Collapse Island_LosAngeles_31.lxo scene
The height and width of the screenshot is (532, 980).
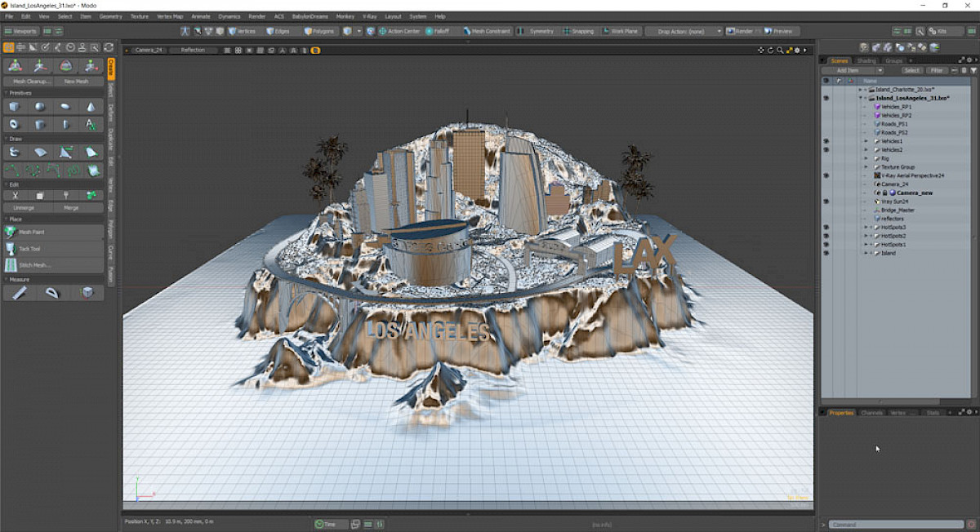point(860,98)
